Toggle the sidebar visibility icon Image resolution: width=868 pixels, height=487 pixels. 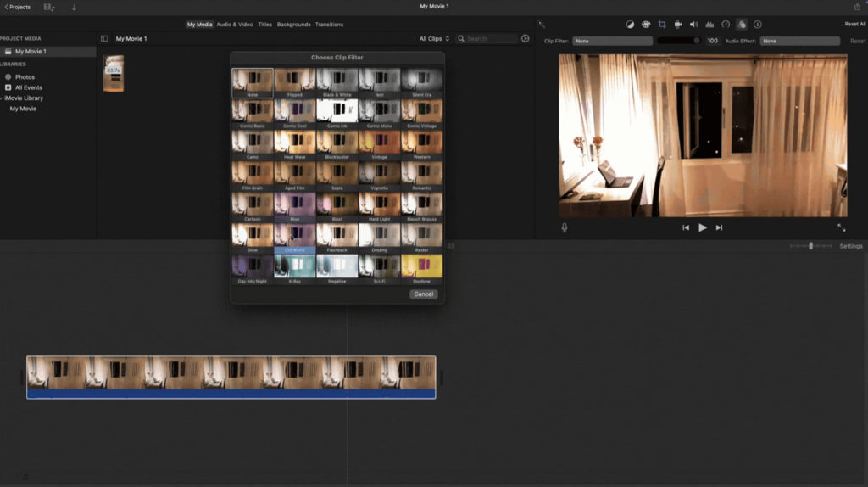[104, 39]
